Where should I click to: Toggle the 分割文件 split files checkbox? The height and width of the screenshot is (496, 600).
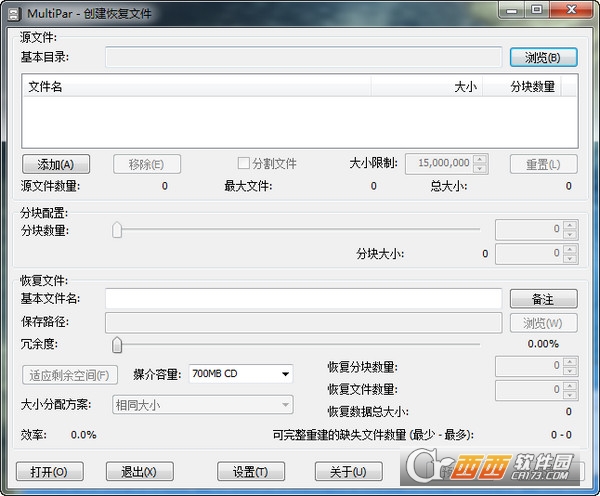coord(243,163)
